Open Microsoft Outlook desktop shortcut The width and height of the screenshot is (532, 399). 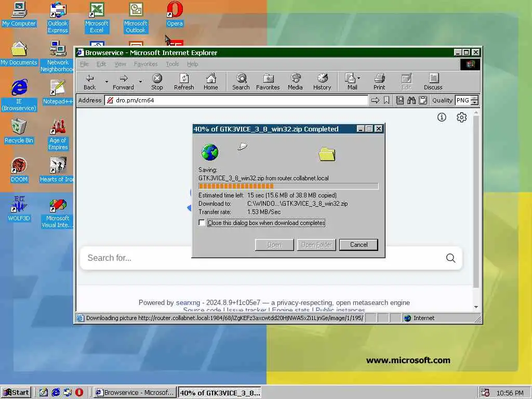(136, 17)
